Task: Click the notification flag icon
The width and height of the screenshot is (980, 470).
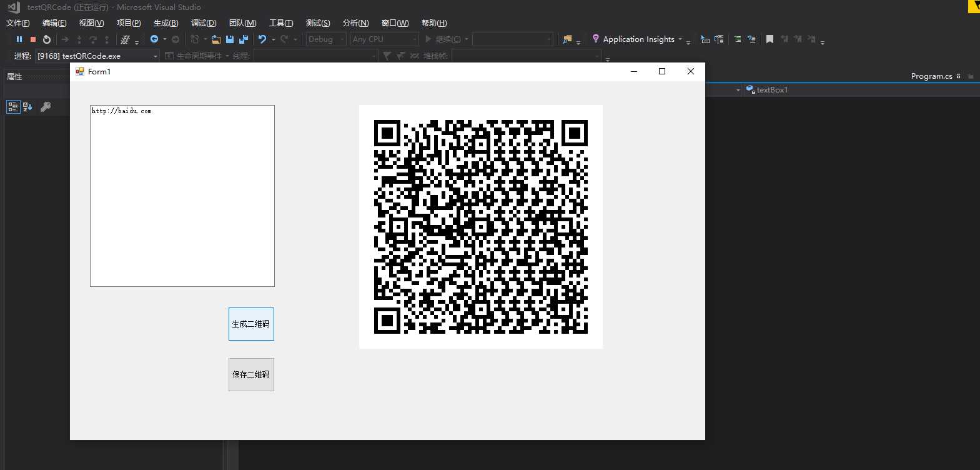Action: pos(974,6)
